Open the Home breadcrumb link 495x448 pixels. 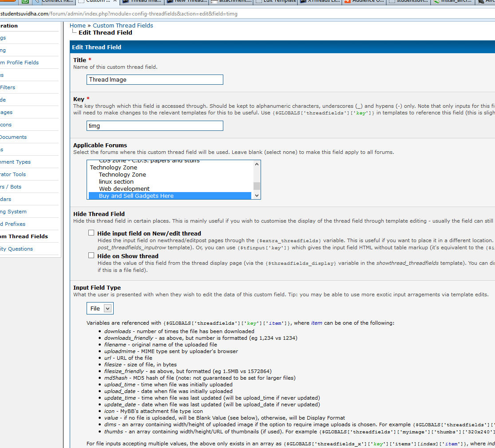click(78, 25)
